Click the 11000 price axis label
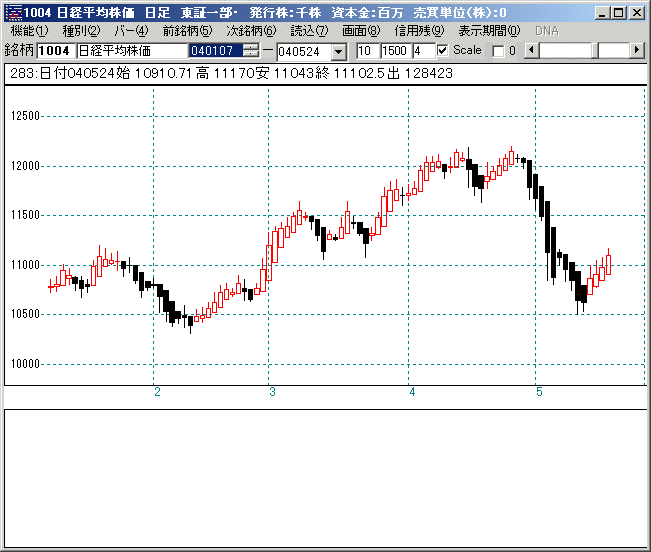The height and width of the screenshot is (552, 651). click(x=25, y=265)
